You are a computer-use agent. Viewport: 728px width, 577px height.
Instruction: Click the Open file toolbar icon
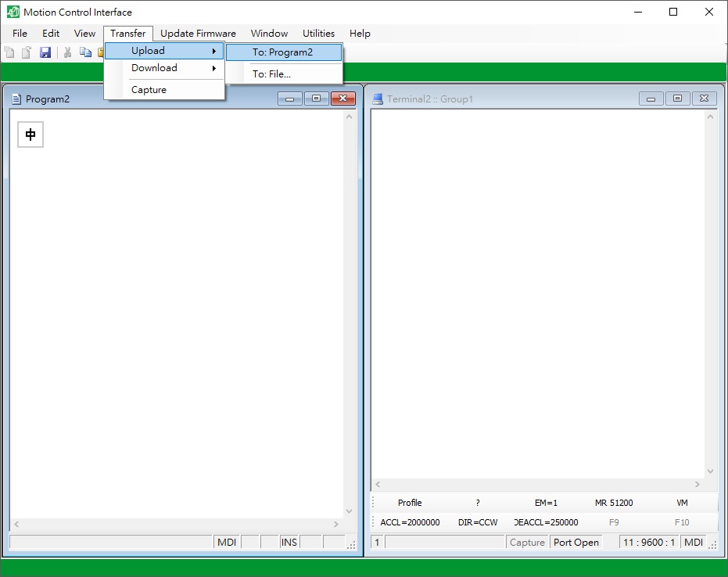[x=27, y=52]
